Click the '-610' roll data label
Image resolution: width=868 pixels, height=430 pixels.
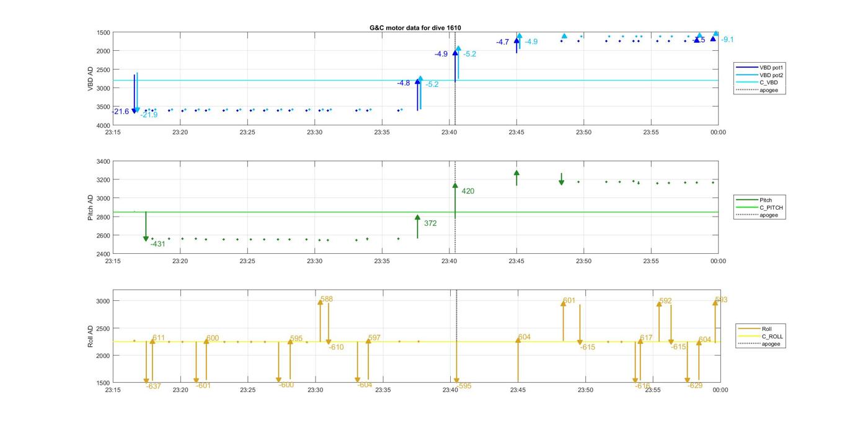pos(336,347)
